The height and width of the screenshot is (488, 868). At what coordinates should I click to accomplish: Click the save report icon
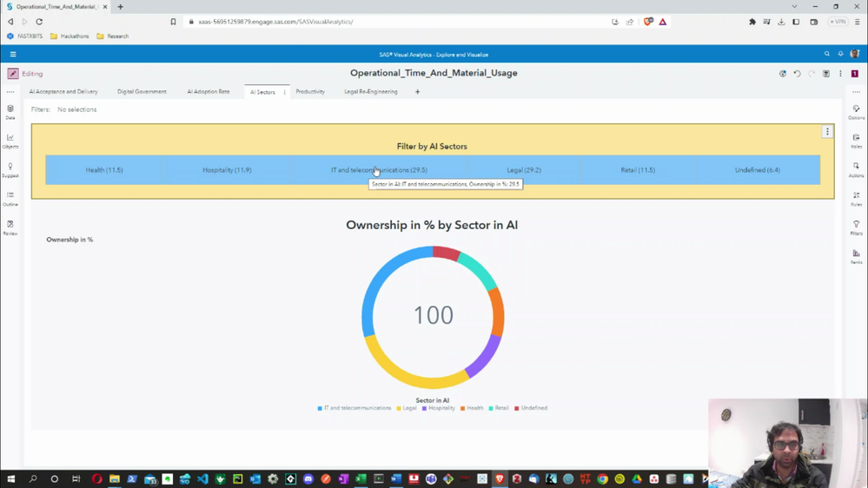[x=826, y=74]
